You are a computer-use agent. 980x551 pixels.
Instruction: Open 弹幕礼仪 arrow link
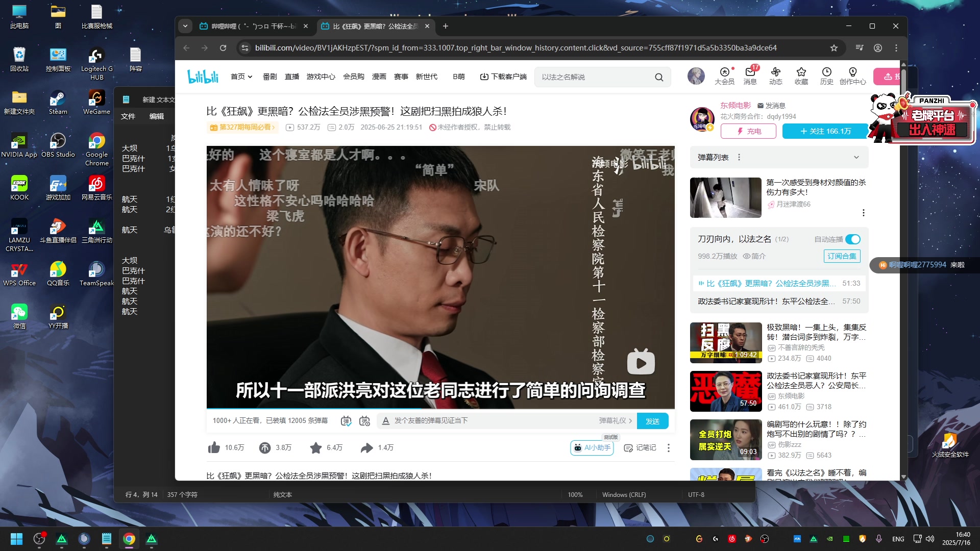click(x=616, y=421)
